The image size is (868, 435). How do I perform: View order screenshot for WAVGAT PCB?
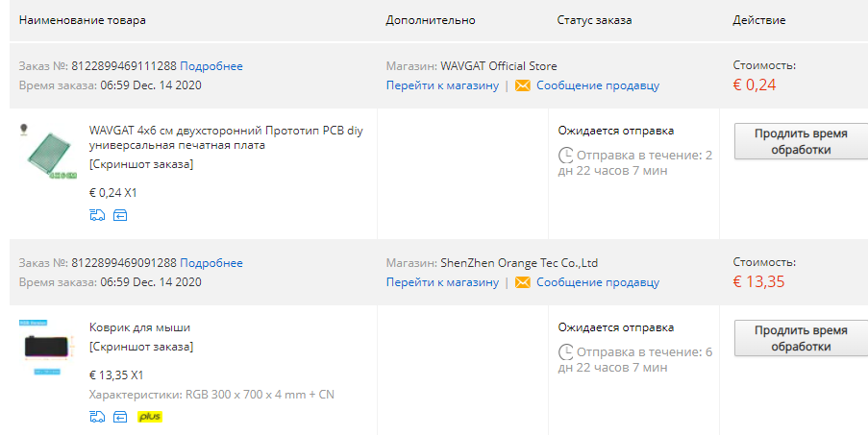tap(141, 164)
